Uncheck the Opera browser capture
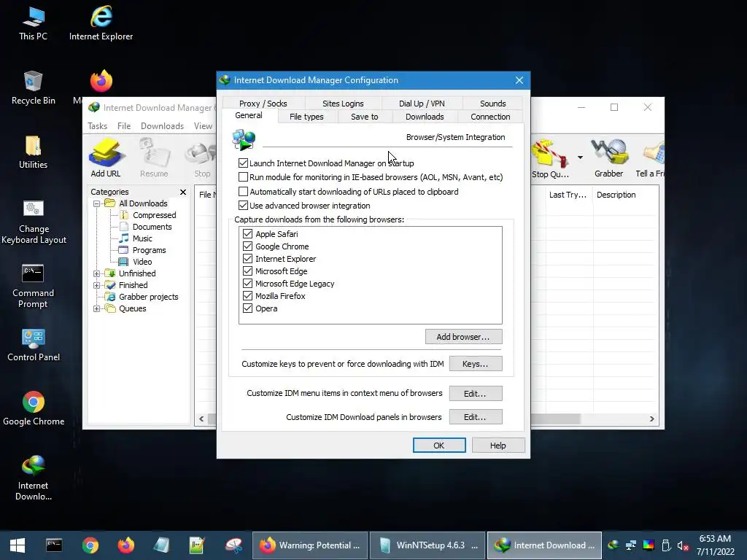 point(247,308)
